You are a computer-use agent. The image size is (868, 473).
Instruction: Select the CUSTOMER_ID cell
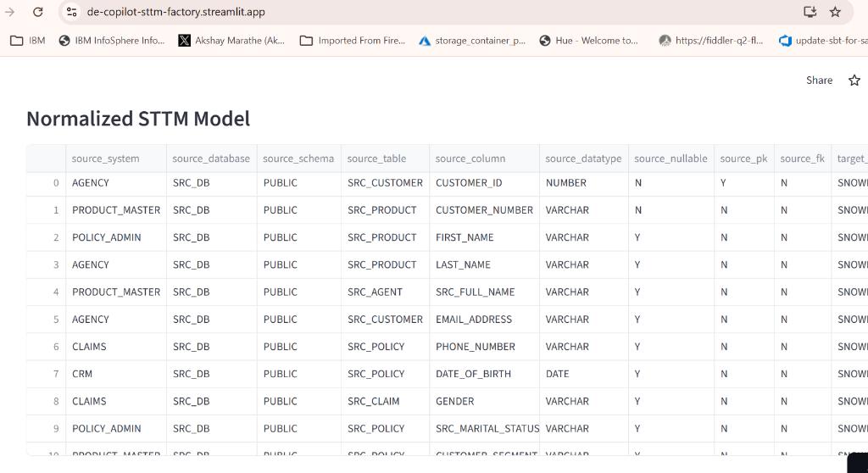pyautogui.click(x=484, y=183)
